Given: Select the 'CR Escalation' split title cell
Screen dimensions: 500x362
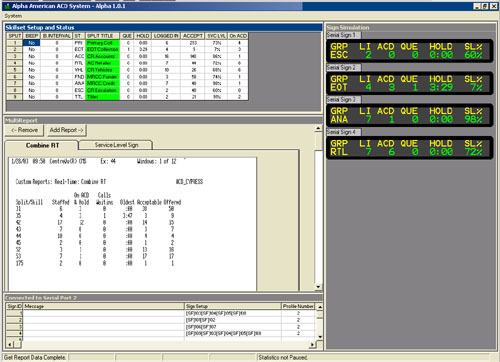Looking at the screenshot, I should 102,90.
